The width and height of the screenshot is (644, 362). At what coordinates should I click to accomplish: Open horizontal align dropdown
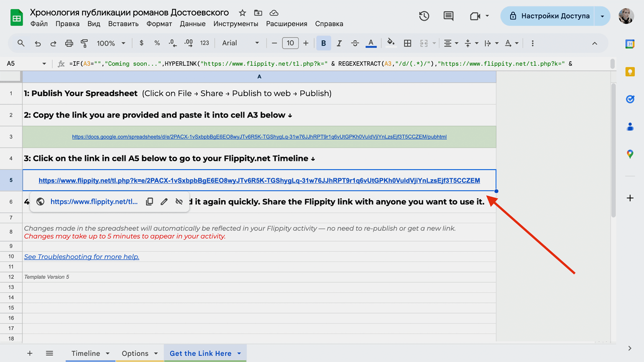point(451,43)
